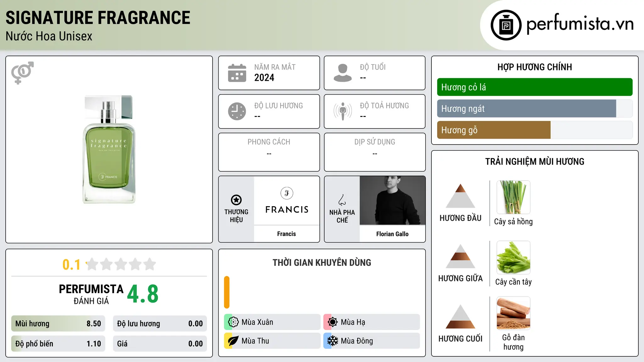Click the HƯƠNG ĐẦU label
The height and width of the screenshot is (362, 644).
click(x=460, y=218)
